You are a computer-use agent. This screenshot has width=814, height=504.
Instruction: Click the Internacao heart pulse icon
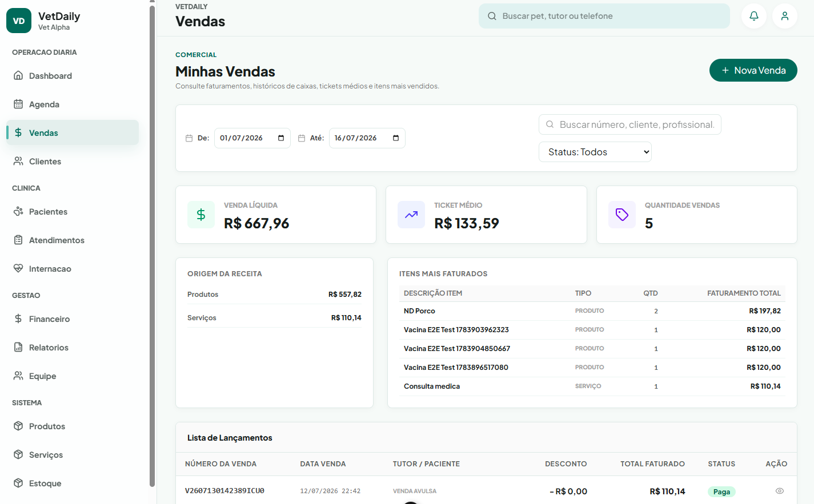coord(18,268)
